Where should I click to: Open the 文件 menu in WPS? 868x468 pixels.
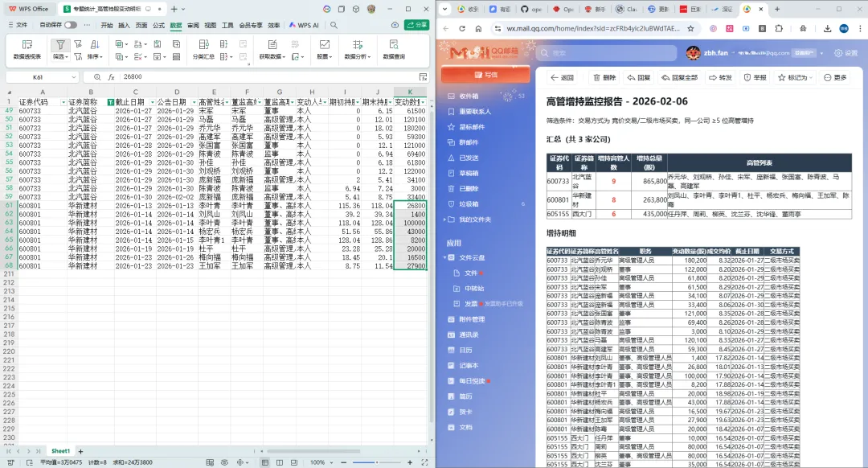click(18, 25)
